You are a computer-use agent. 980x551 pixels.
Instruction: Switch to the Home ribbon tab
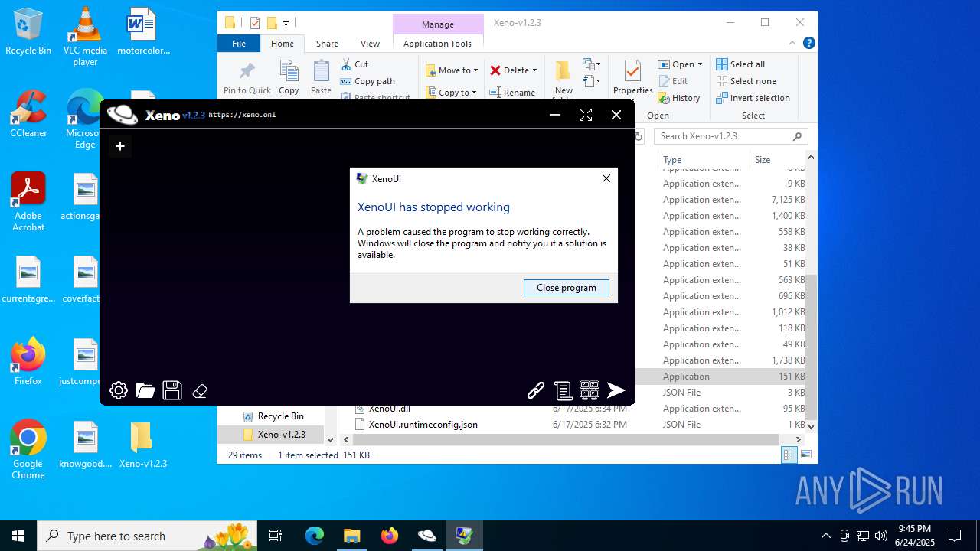tap(283, 44)
